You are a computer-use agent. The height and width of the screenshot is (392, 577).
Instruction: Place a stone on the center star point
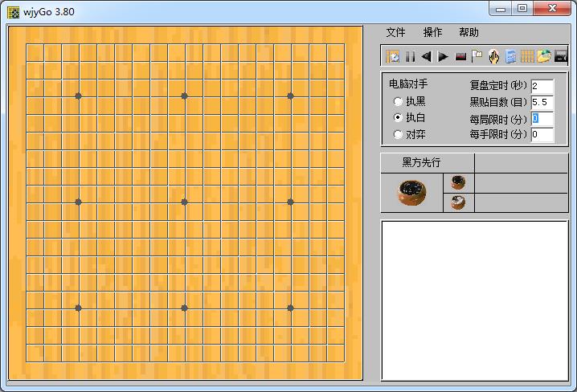[185, 202]
